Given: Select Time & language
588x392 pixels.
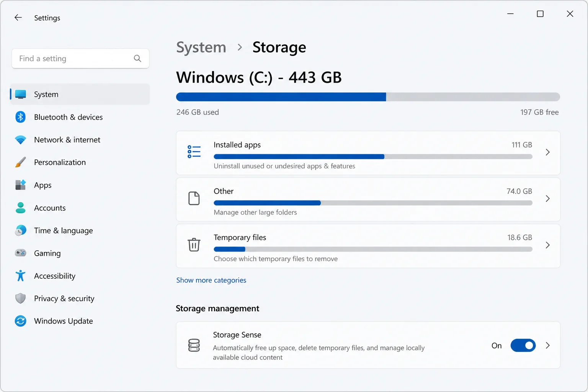Looking at the screenshot, I should click(x=80, y=230).
